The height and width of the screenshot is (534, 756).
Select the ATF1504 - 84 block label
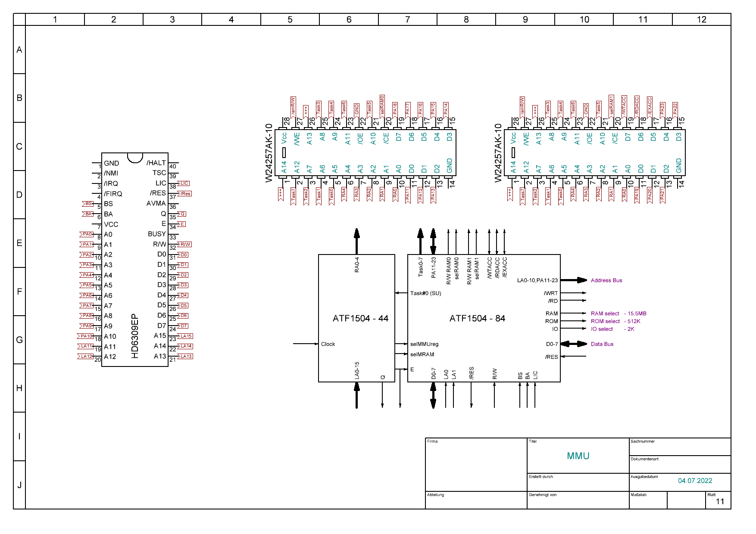pos(477,319)
